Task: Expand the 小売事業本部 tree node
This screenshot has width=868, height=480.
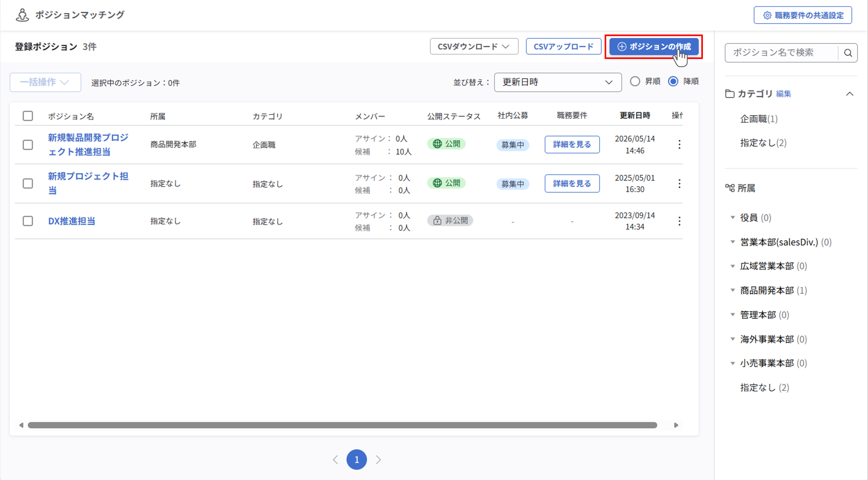Action: click(732, 363)
